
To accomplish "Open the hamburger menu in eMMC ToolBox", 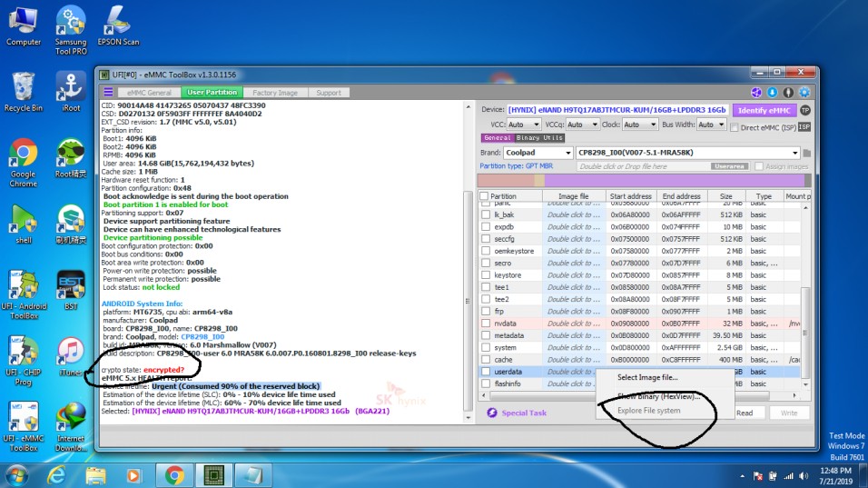I will coord(108,92).
